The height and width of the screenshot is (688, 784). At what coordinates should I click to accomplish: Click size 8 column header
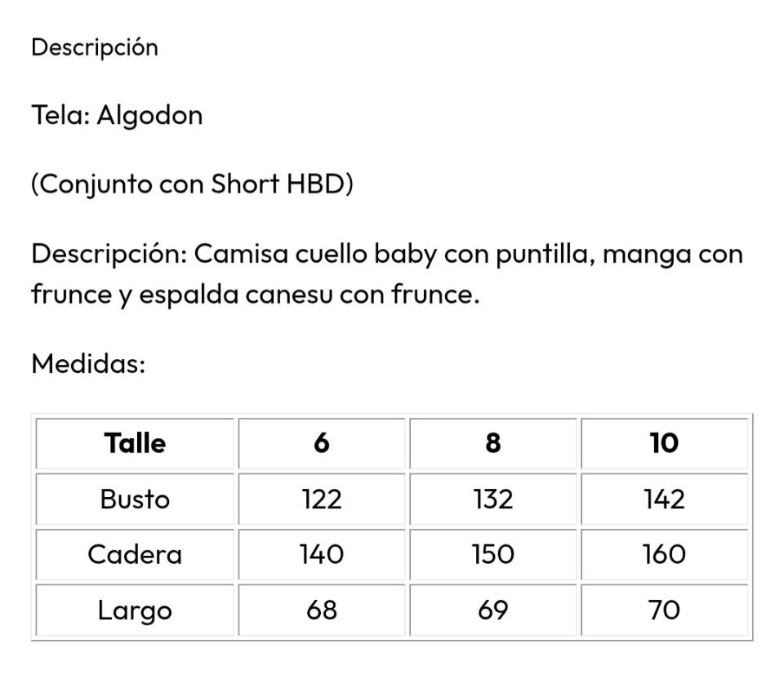(493, 444)
